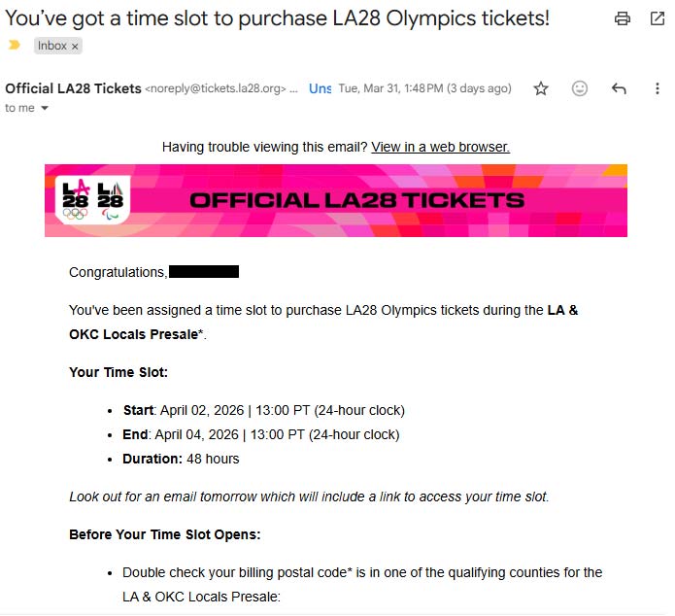
Task: Open "View in a web browser" link
Action: click(440, 147)
